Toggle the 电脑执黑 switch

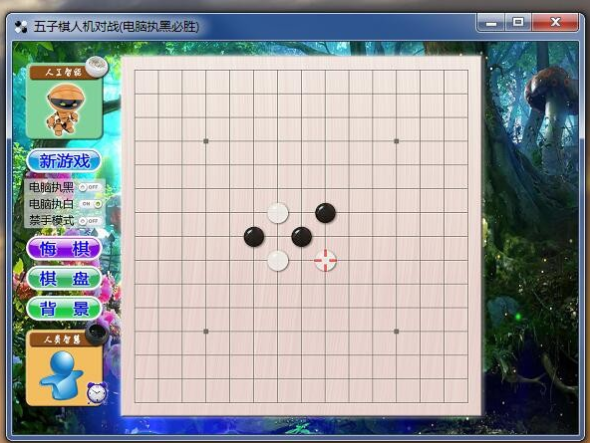click(91, 187)
